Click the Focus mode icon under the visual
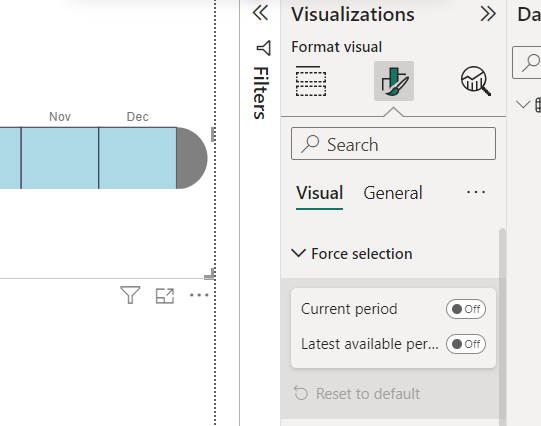Screen dimensions: 541x426 [x=165, y=296]
